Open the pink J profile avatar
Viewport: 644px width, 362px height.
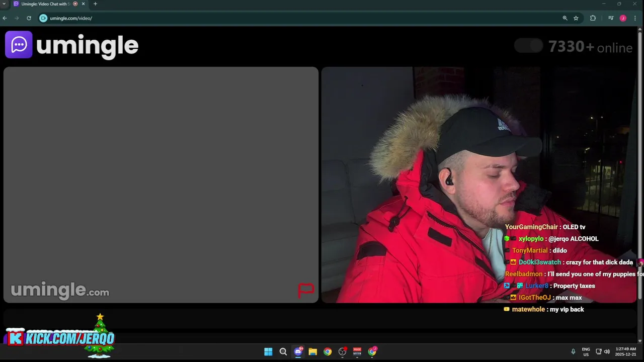click(x=623, y=18)
